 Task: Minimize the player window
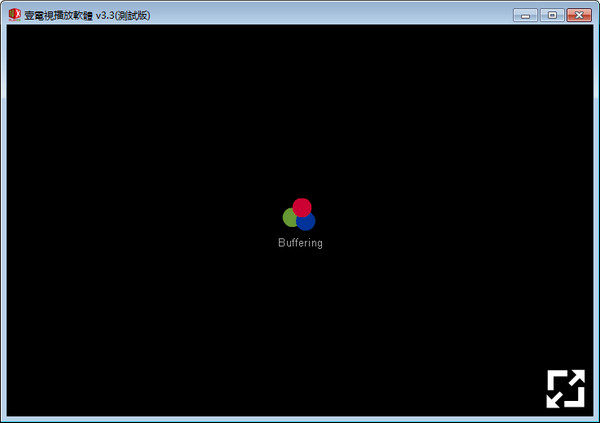[x=525, y=15]
